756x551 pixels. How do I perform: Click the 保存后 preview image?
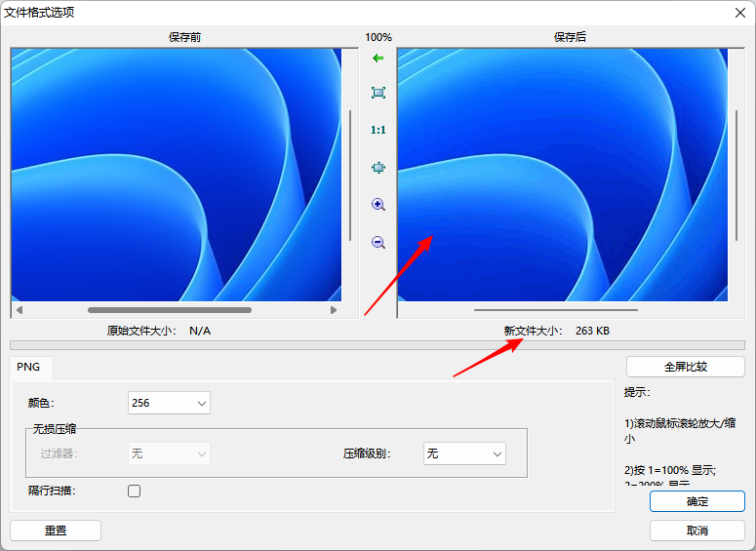(x=563, y=175)
